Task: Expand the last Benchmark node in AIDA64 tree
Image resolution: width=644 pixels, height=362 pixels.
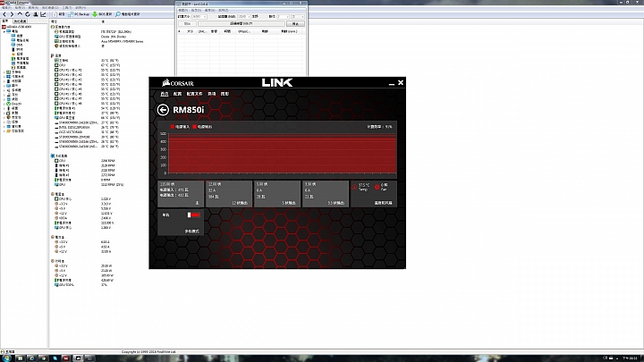Action: 4,130
